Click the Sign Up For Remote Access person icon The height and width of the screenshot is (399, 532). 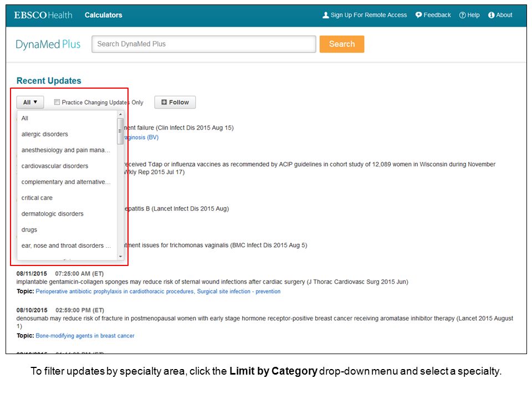pyautogui.click(x=325, y=15)
